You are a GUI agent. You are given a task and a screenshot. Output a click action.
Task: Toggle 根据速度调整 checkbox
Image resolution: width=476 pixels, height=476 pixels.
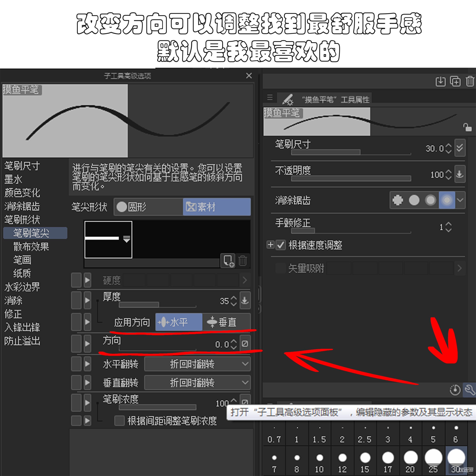click(x=280, y=245)
